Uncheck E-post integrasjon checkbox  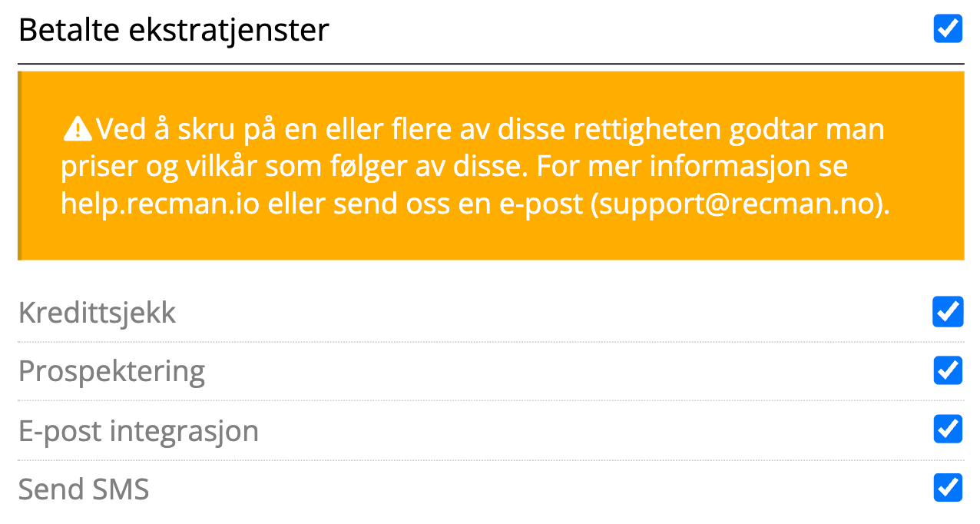[x=948, y=429]
